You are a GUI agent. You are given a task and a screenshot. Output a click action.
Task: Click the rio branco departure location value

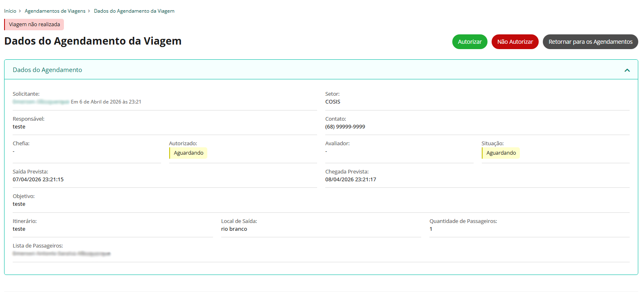pos(234,229)
